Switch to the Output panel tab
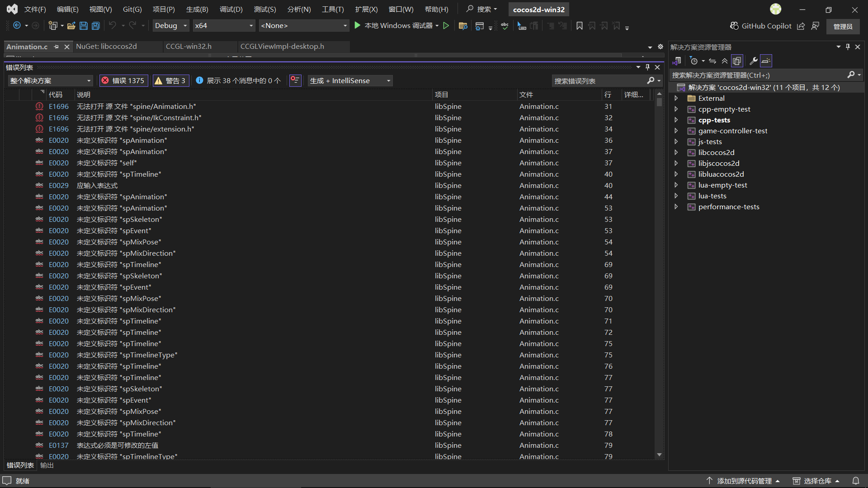The image size is (868, 488). point(47,465)
